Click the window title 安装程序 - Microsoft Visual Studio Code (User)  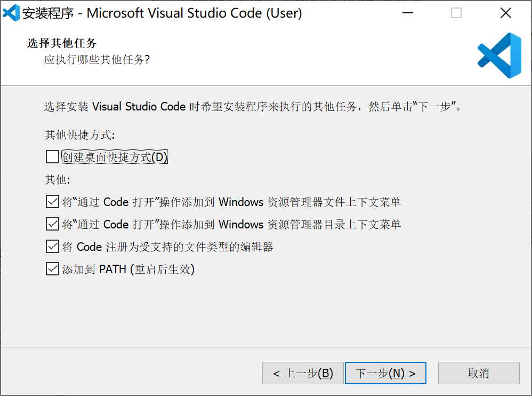162,13
